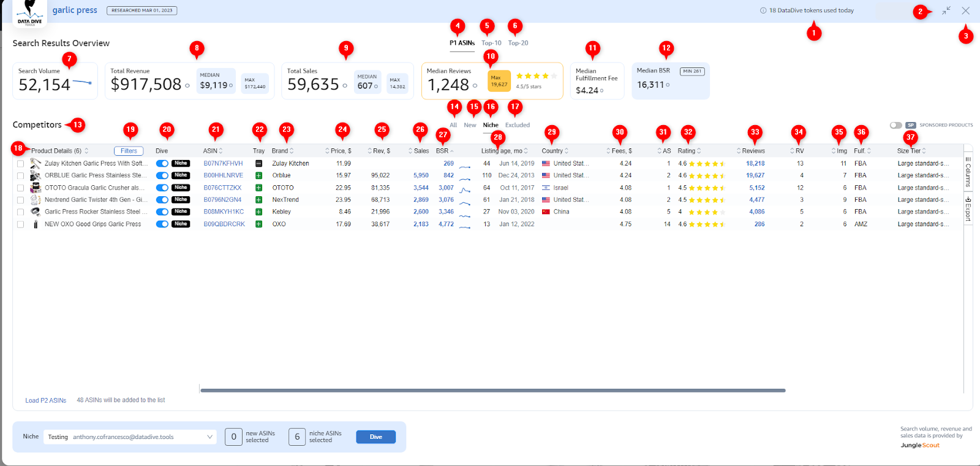This screenshot has height=466, width=980.
Task: Show All competitors tab
Action: [x=453, y=125]
